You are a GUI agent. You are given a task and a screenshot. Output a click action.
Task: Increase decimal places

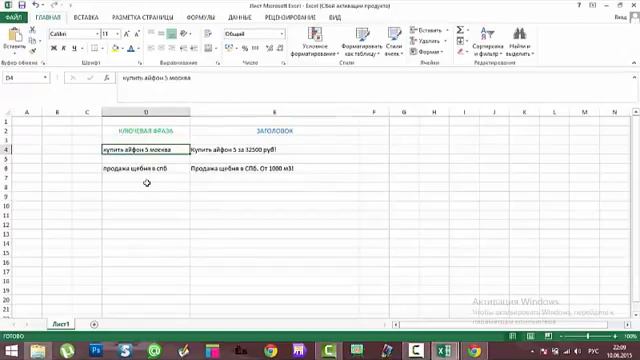(x=269, y=48)
